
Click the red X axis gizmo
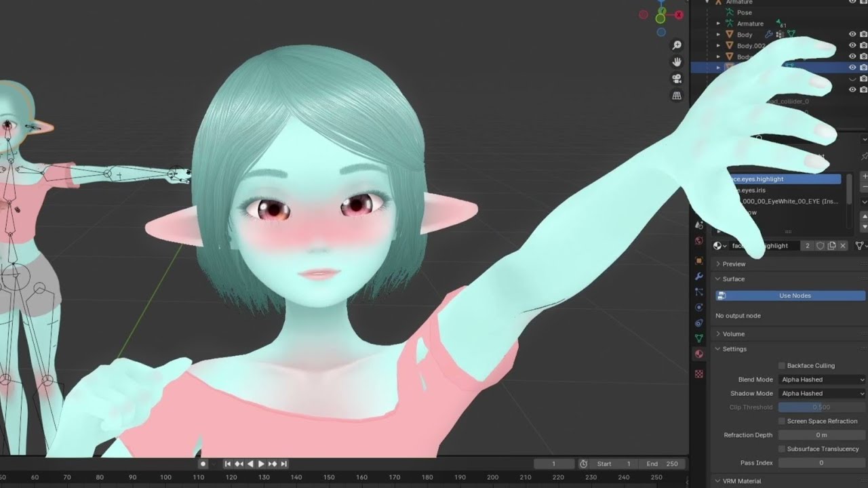coord(679,15)
